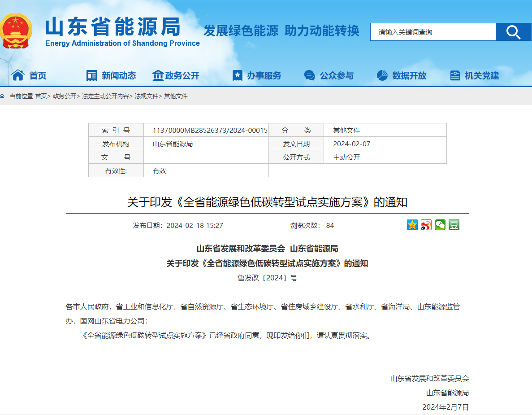The image size is (532, 415).
Task: Go to 其他文件 breadcrumb link
Action: point(176,96)
